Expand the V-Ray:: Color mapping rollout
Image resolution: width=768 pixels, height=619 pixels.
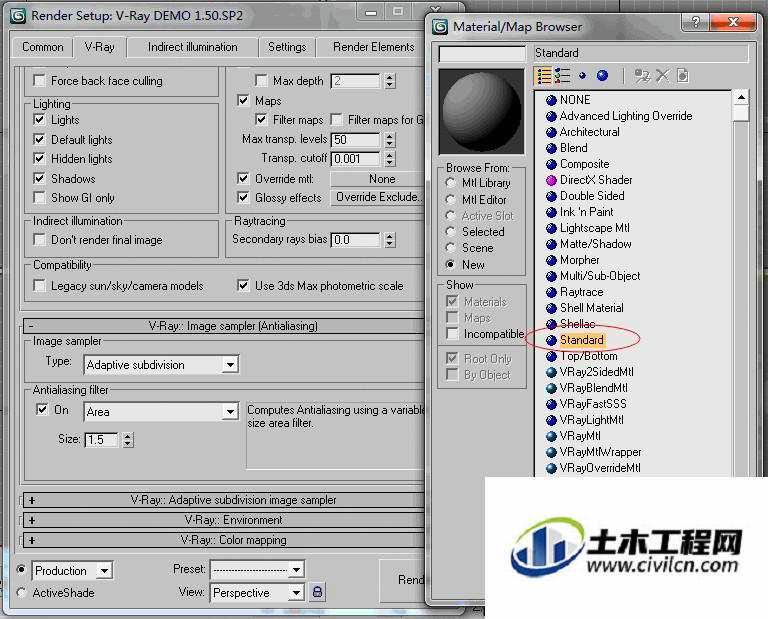point(225,540)
